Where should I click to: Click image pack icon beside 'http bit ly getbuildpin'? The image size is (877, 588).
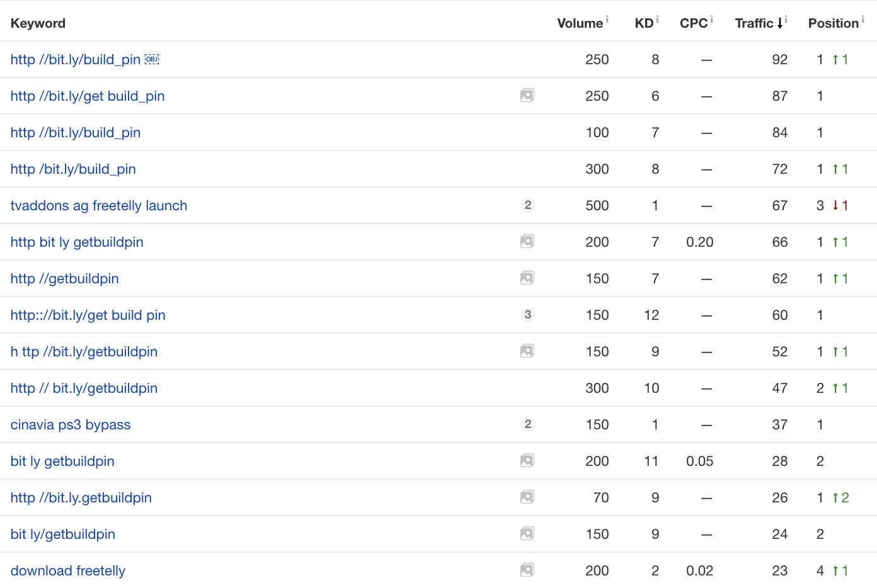tap(527, 242)
